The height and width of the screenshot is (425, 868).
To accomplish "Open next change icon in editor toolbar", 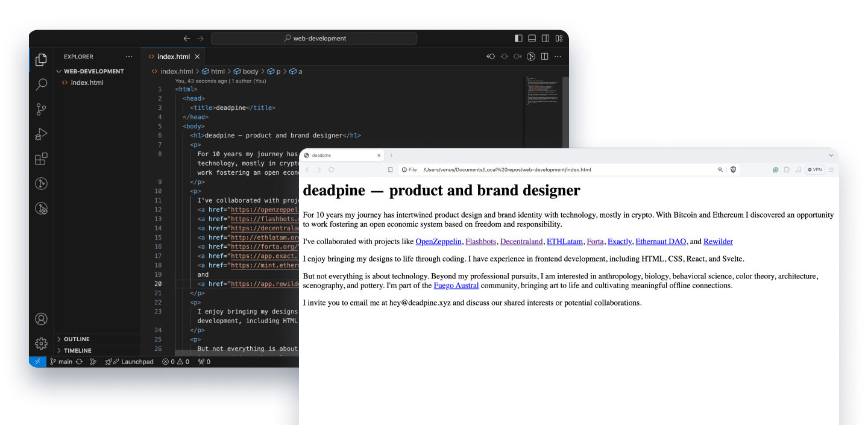I will click(517, 57).
